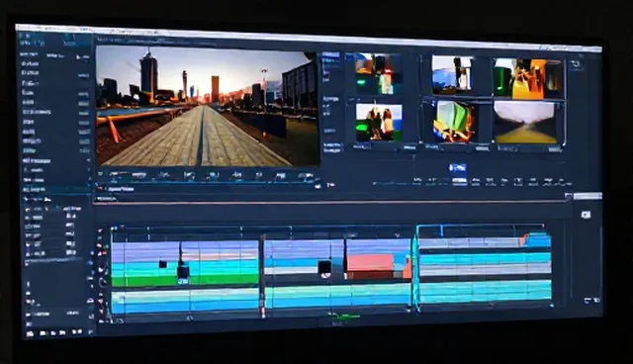633x364 pixels.
Task: Click the circular dial icon beside green track
Action: (x=103, y=283)
